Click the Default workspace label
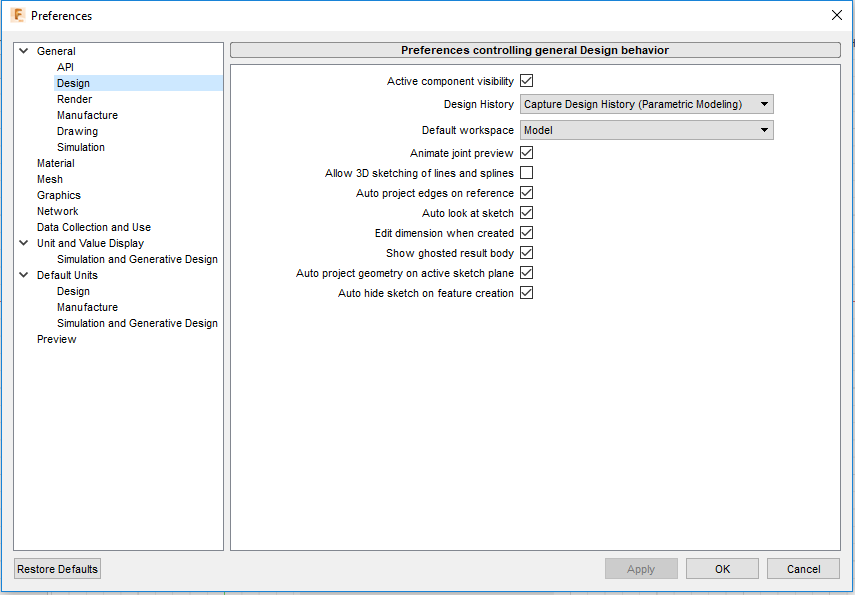Screen dimensions: 855x595 [468, 130]
